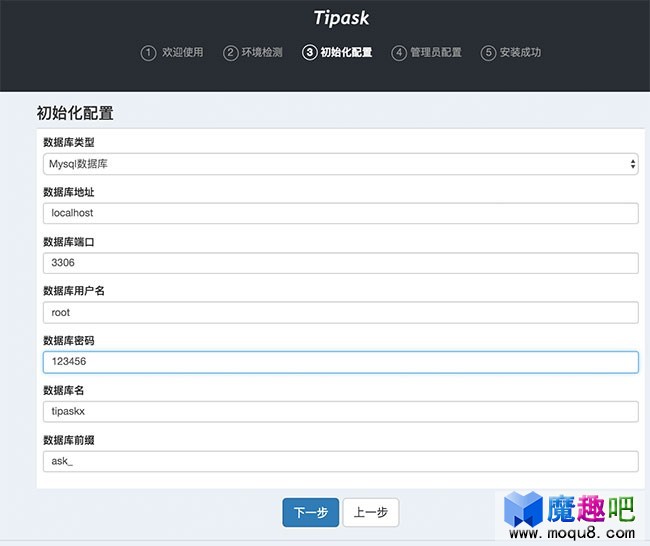
Task: Focus the 数据库密码 field showing 123456
Action: coord(340,362)
